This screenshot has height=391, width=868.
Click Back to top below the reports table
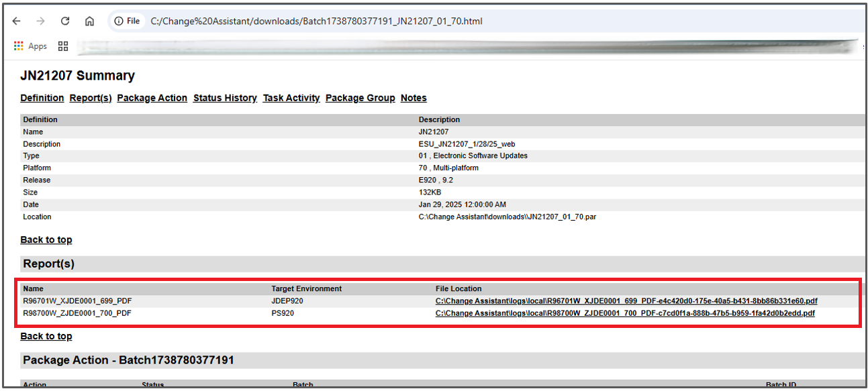(46, 336)
